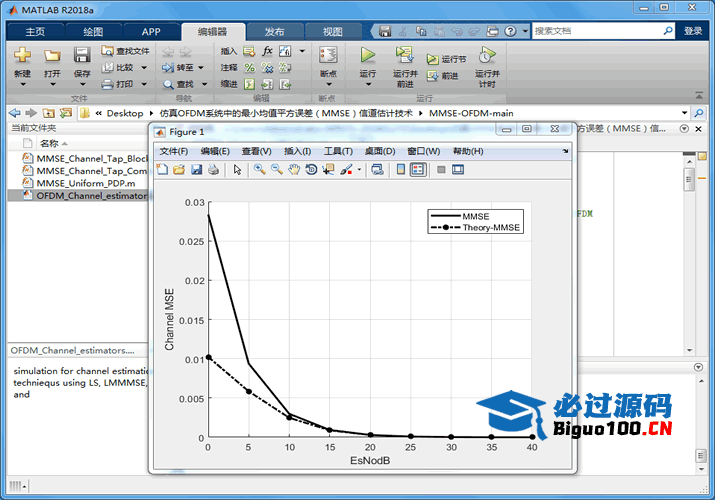Toggle Hide Plot Tools button in Figure 1

pyautogui.click(x=441, y=170)
